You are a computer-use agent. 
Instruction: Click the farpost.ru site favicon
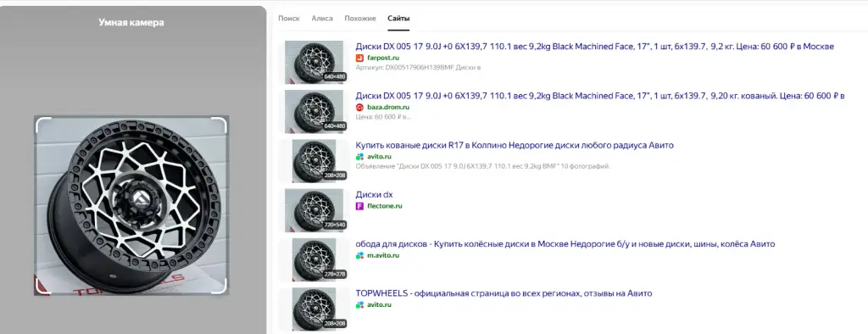(x=359, y=58)
